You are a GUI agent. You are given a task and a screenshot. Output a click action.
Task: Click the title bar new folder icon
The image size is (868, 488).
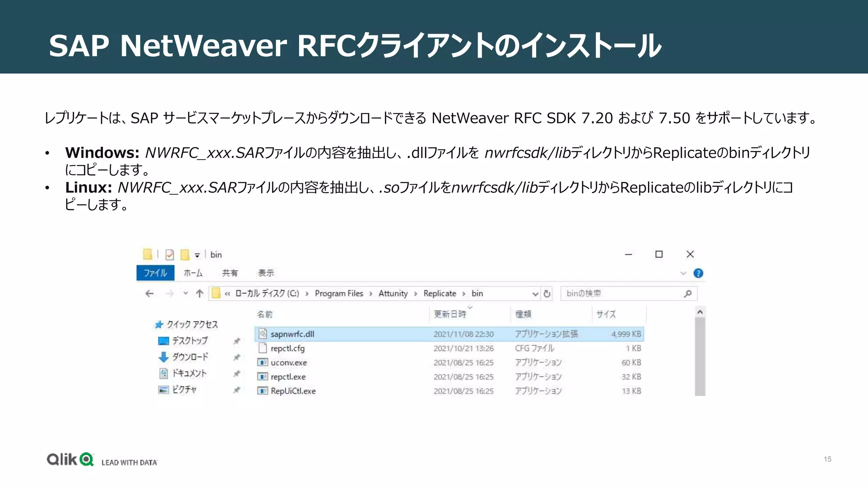click(x=185, y=254)
